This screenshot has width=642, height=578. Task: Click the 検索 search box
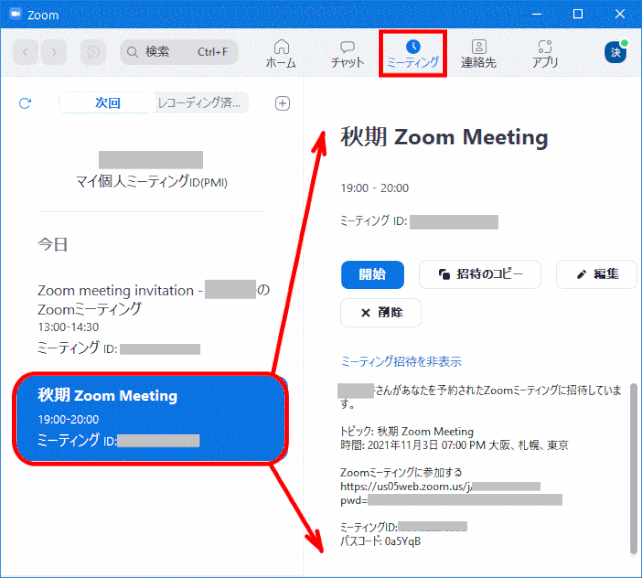(179, 52)
